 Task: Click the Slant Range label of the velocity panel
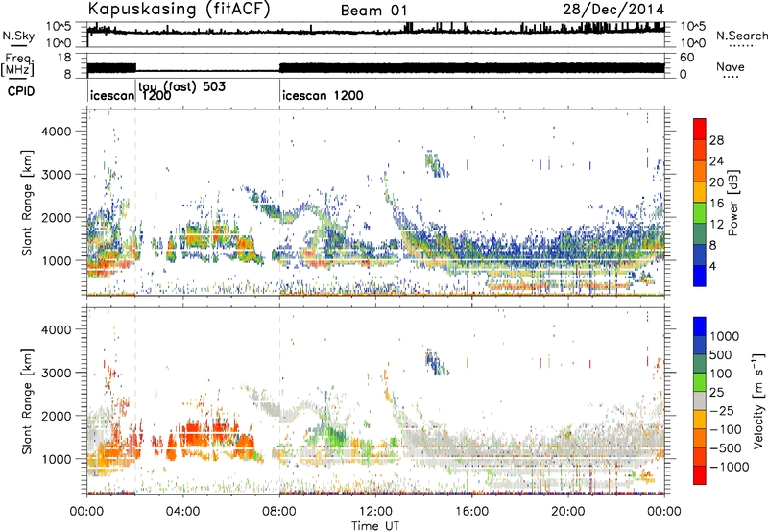coord(27,400)
